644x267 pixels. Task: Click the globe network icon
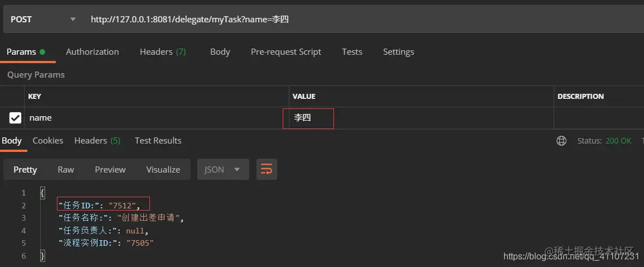click(561, 141)
